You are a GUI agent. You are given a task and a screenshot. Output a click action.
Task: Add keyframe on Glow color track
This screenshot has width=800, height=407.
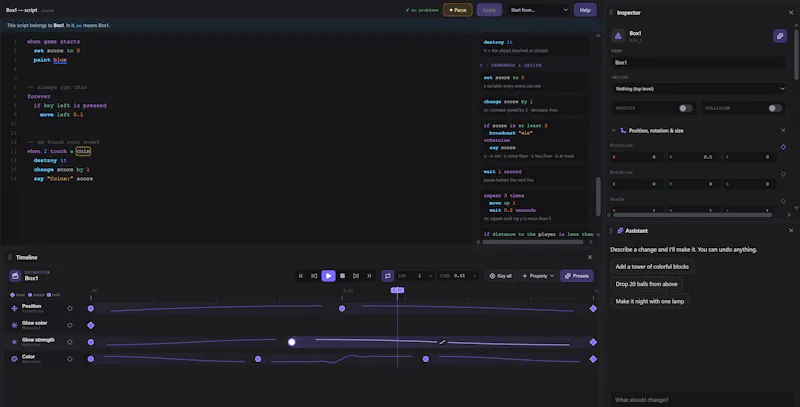tap(70, 325)
